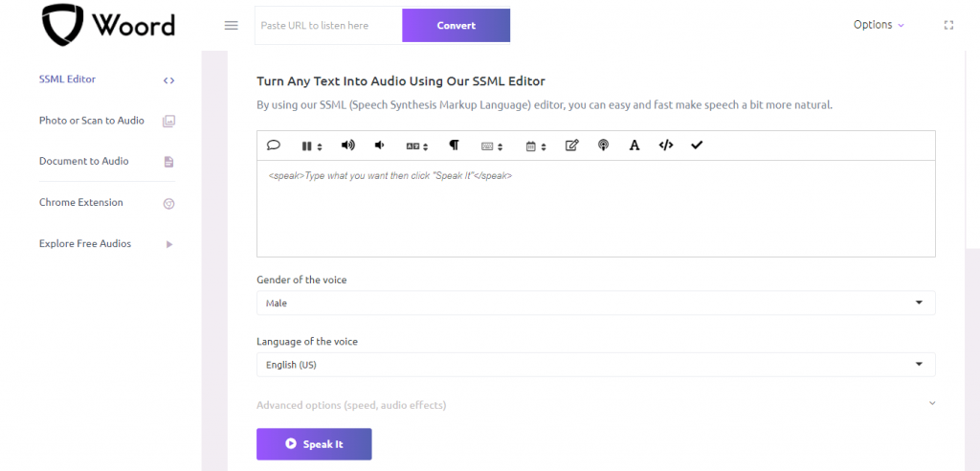Expand Advanced options (speed, audio effects)
This screenshot has width=980, height=471.
351,405
